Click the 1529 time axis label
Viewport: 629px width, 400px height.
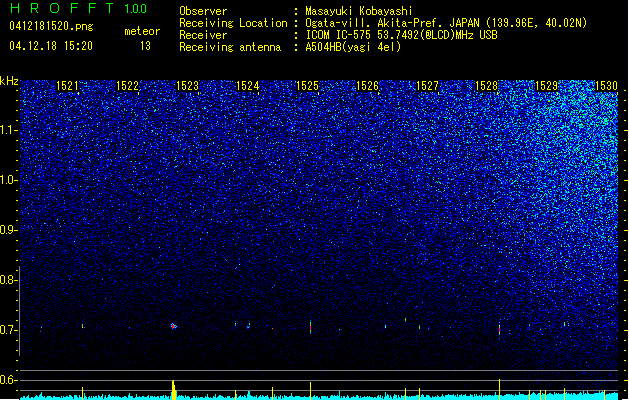tap(547, 86)
